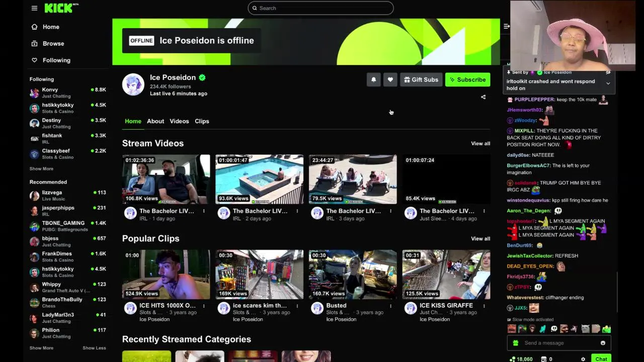Click avatar on The Bachelor 1 day ago
Image resolution: width=644 pixels, height=362 pixels.
[x=130, y=213]
